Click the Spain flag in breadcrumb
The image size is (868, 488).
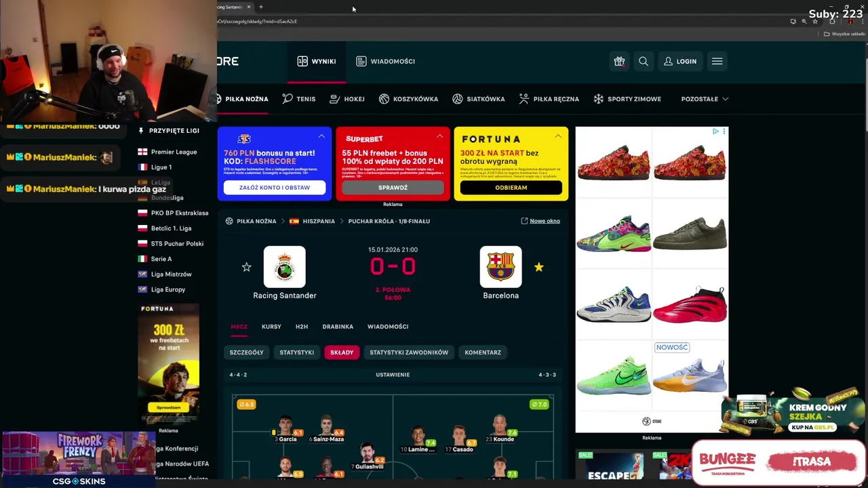pos(294,221)
